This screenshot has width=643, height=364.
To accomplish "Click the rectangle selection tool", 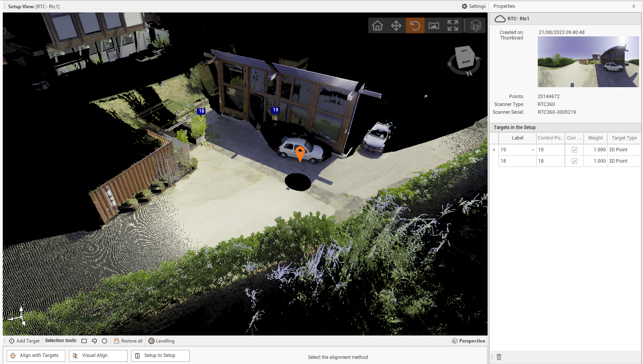I will pos(84,341).
